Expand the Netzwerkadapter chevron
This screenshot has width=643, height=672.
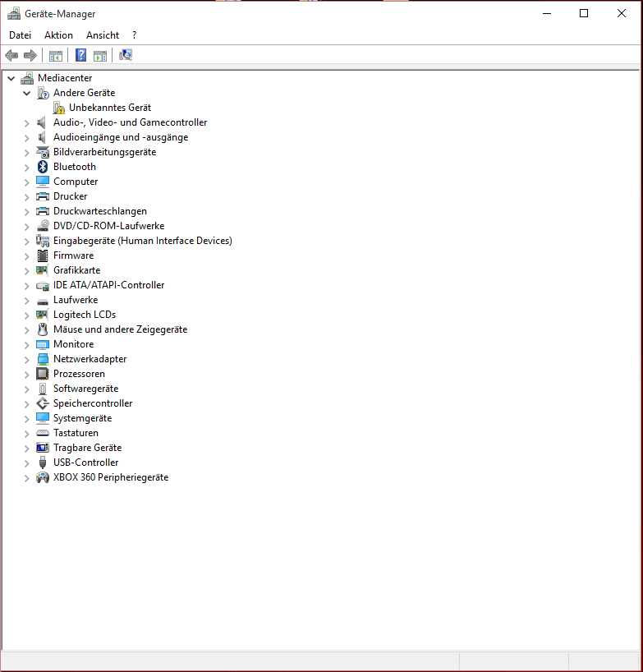pos(27,360)
